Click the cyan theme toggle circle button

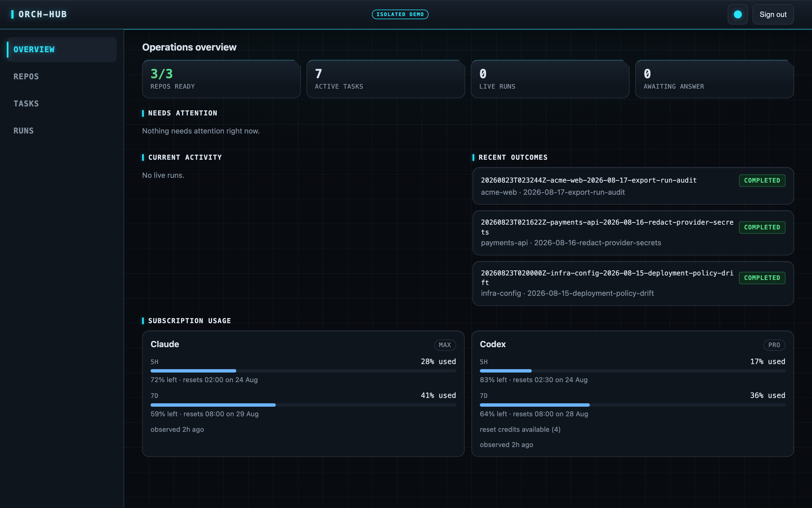coord(738,14)
